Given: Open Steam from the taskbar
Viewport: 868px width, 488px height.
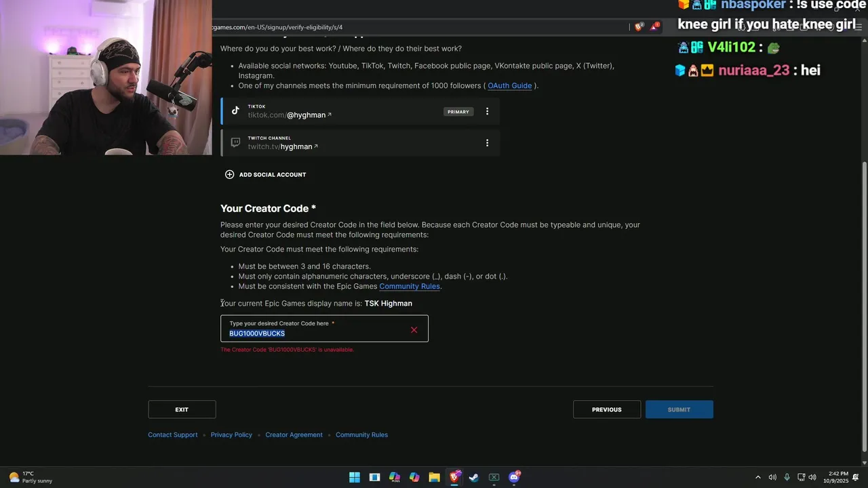Looking at the screenshot, I should pyautogui.click(x=474, y=477).
